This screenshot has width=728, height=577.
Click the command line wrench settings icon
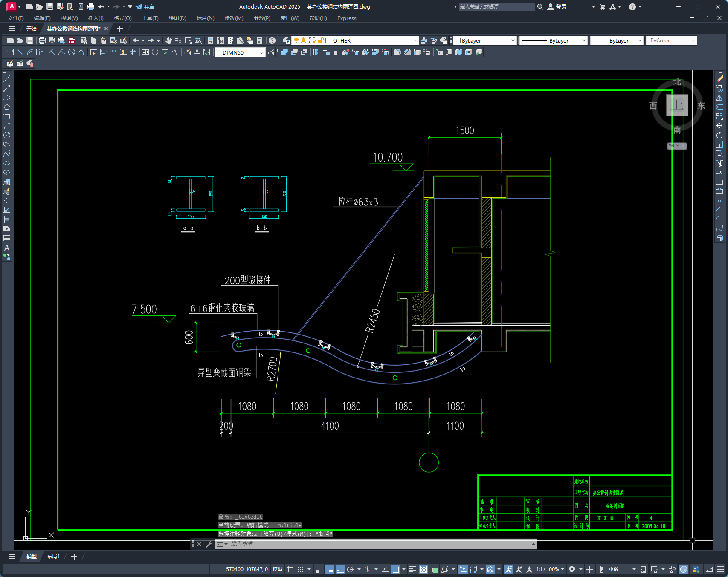209,544
